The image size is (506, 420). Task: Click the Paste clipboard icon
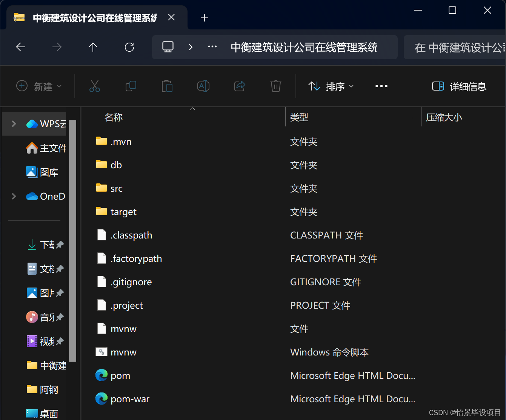(x=167, y=86)
